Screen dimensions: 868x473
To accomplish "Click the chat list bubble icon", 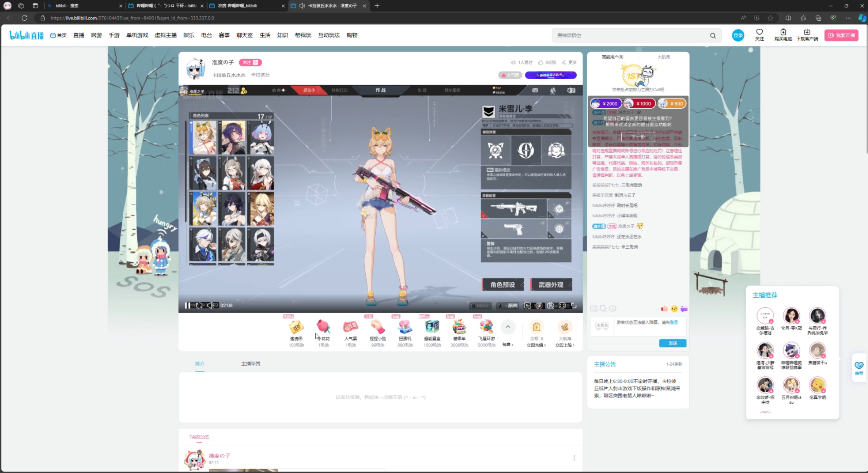I will click(613, 309).
